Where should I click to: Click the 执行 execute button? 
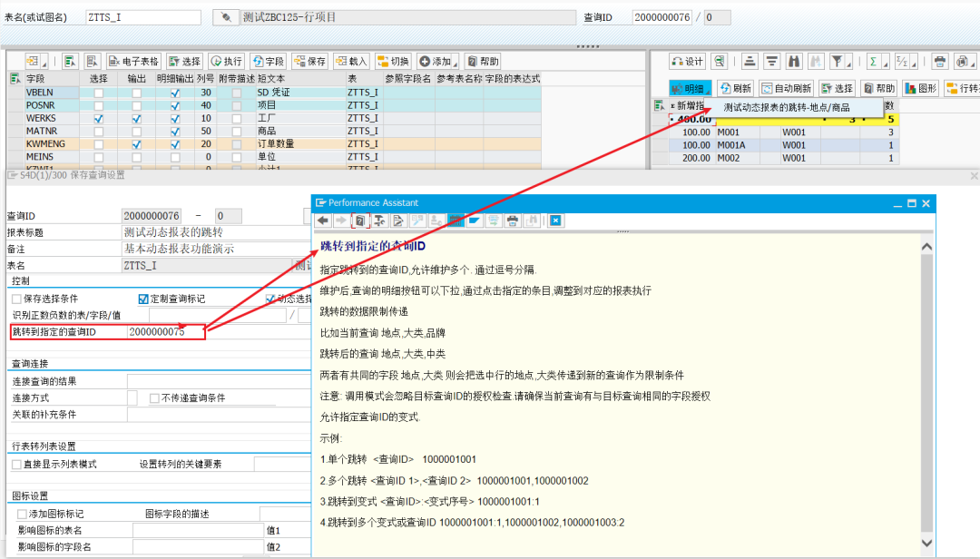coord(226,62)
